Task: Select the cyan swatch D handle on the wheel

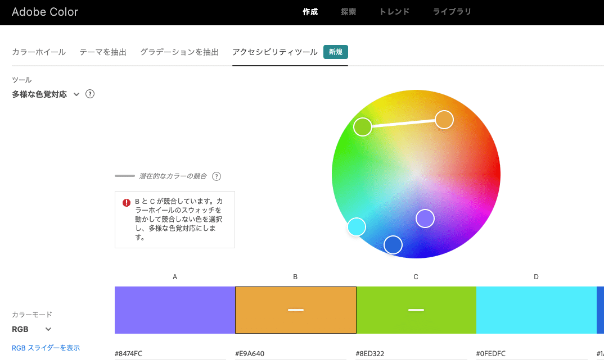Action: pos(357,226)
